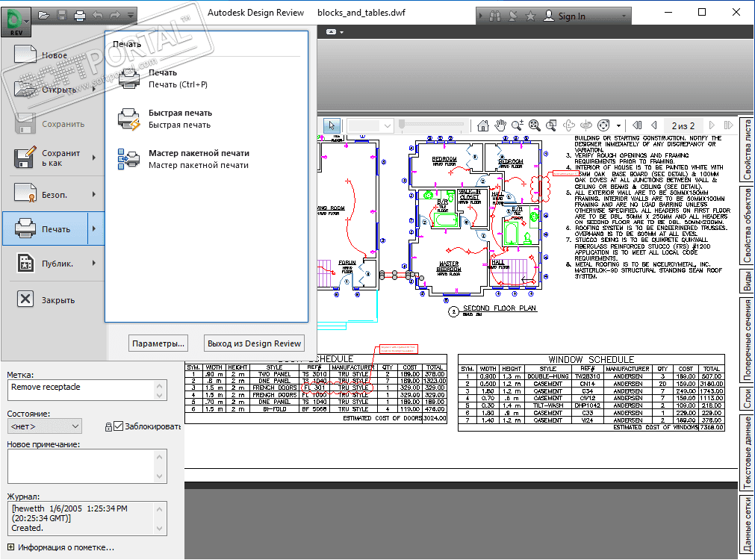
Task: Go to first sheet using the first-page arrow
Action: (x=637, y=125)
